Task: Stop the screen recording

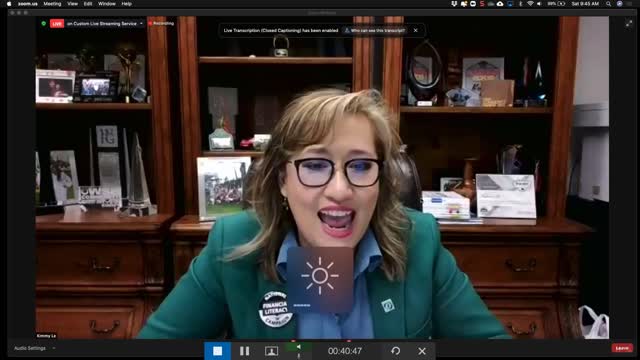Action: (218, 351)
